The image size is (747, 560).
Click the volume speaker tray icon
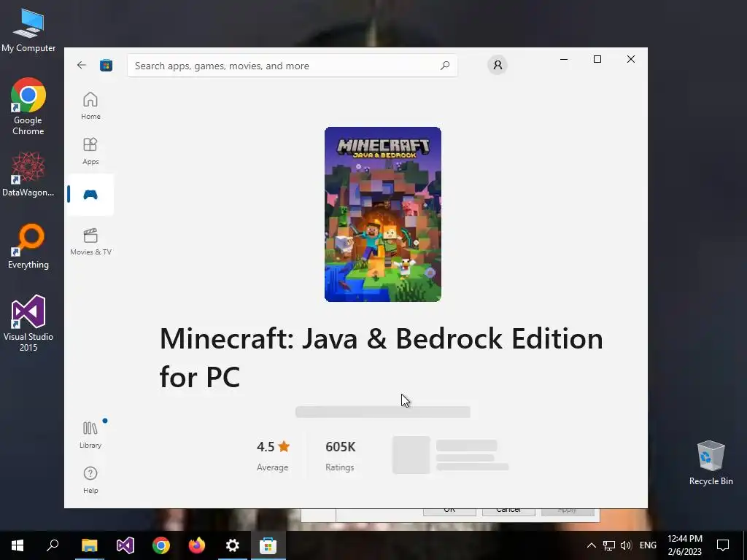626,545
